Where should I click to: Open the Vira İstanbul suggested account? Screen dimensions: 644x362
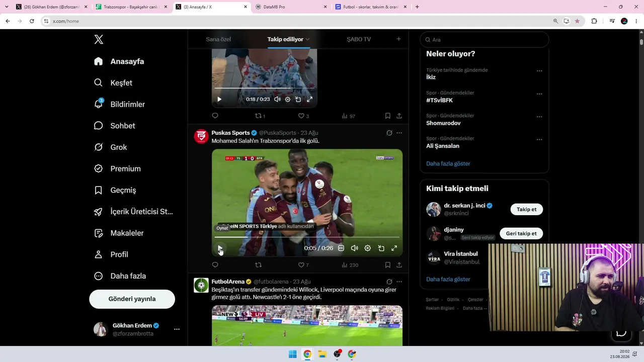(x=460, y=254)
